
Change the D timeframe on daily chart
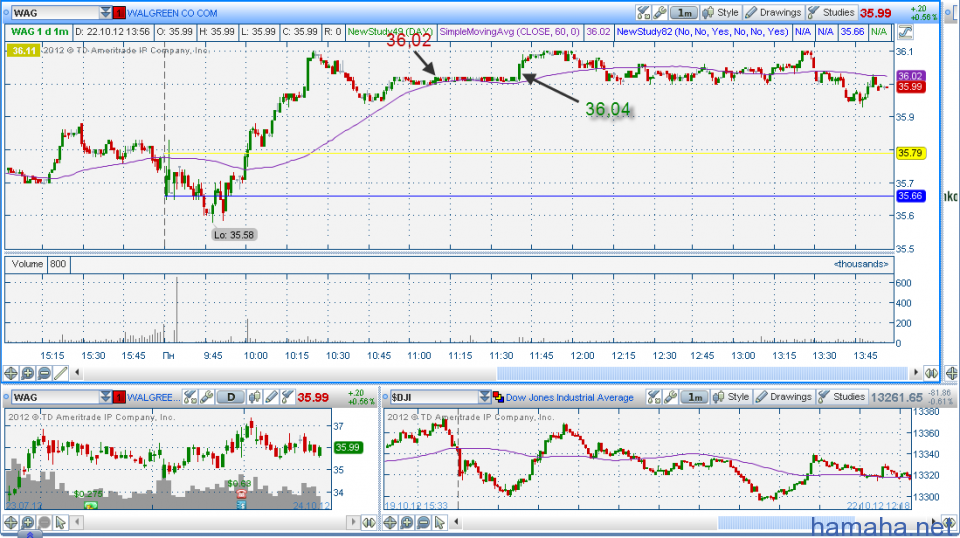[231, 397]
